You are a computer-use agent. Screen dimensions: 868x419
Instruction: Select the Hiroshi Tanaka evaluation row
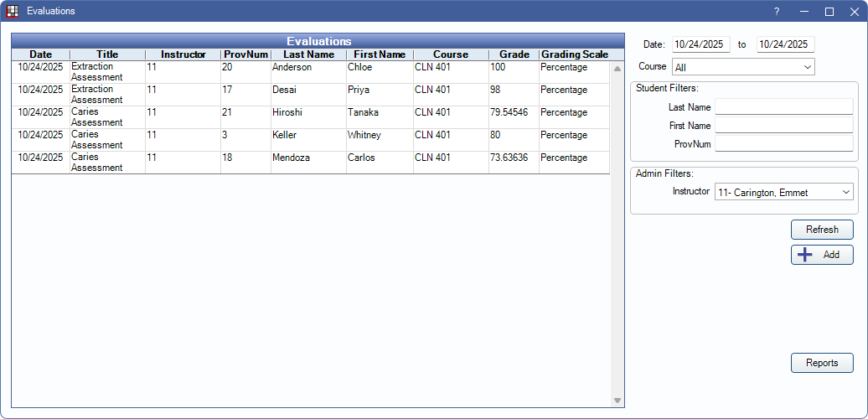(x=308, y=117)
